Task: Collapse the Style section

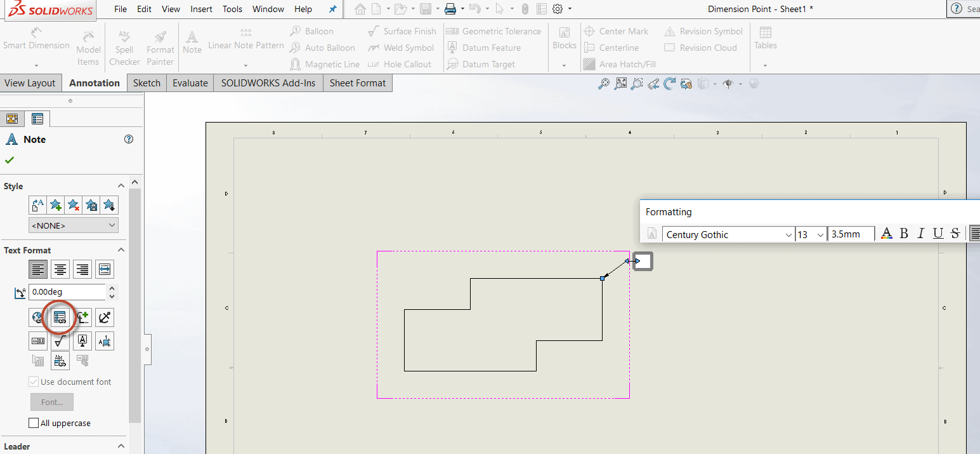Action: (121, 186)
